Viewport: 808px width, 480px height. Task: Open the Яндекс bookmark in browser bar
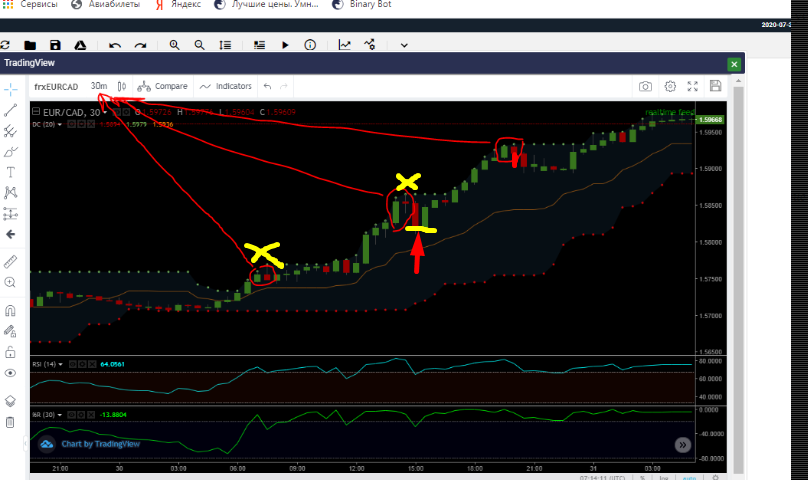point(178,4)
